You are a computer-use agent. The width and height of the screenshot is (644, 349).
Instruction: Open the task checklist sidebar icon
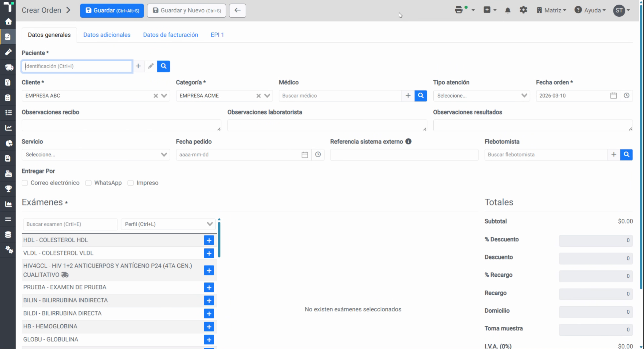[8, 113]
